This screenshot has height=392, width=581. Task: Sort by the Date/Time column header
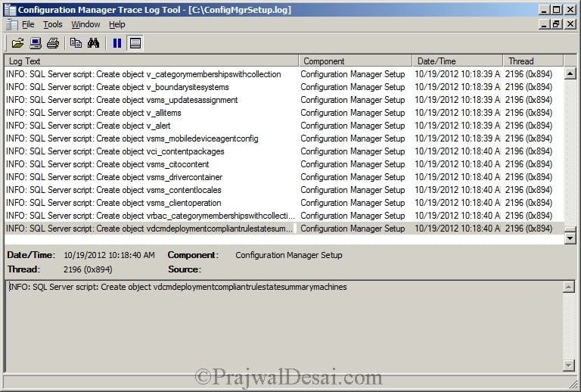(458, 61)
